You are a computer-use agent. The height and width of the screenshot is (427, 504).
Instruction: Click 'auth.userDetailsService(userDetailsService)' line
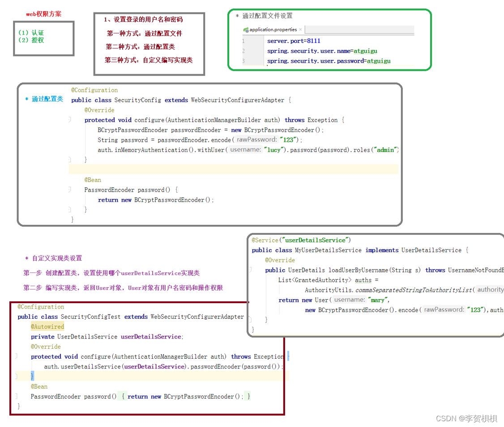164,367
